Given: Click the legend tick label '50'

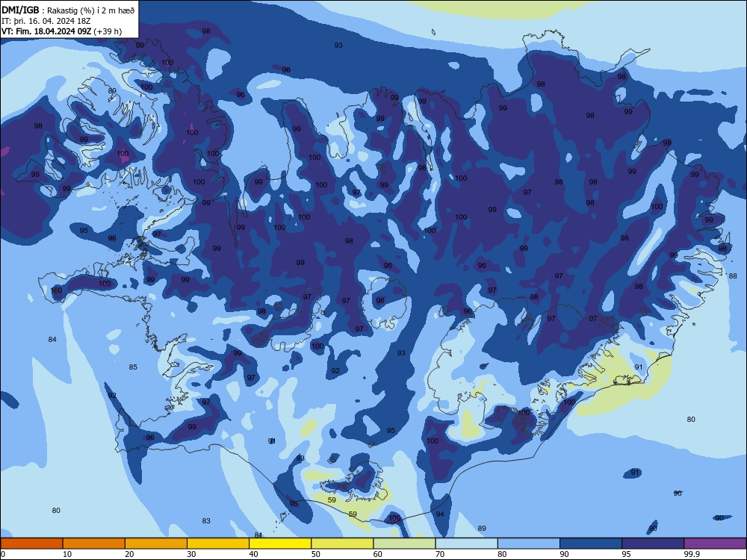Looking at the screenshot, I should coord(315,554).
